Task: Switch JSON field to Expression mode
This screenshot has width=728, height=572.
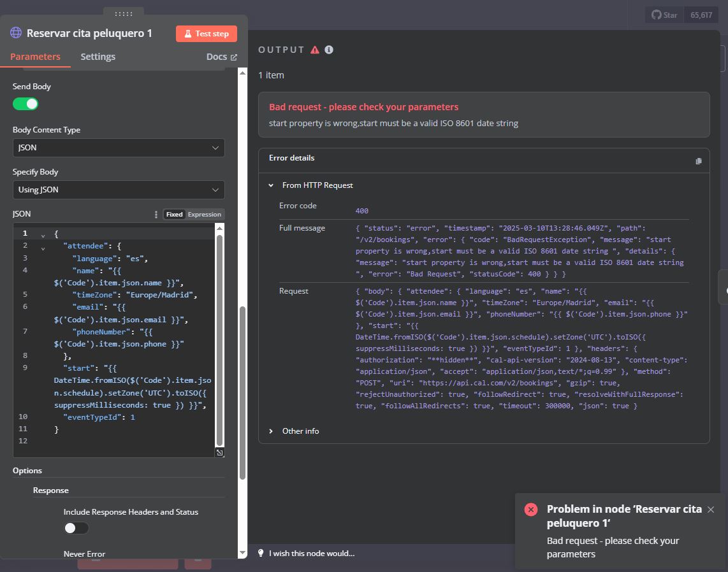Action: click(x=204, y=214)
